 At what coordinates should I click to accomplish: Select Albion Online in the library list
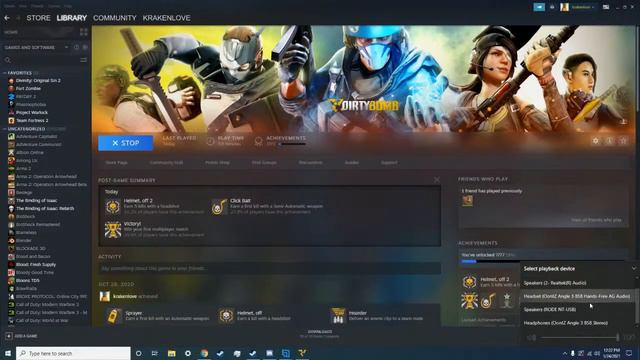(x=29, y=152)
